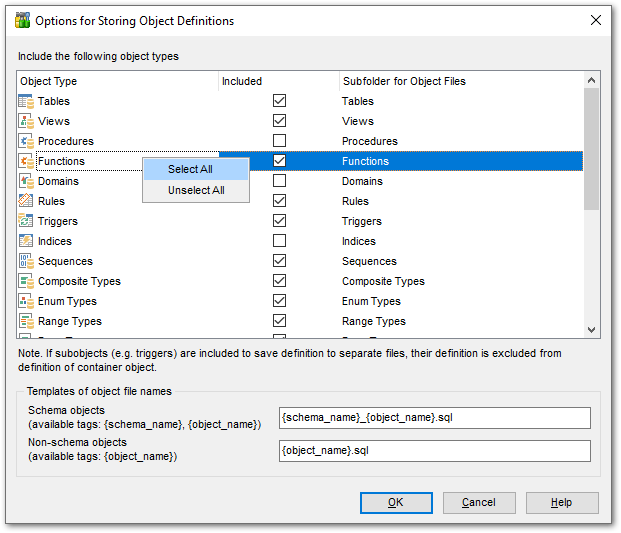Screen dimensions: 621x533
Task: Click the Rules object type icon
Action: coord(26,201)
